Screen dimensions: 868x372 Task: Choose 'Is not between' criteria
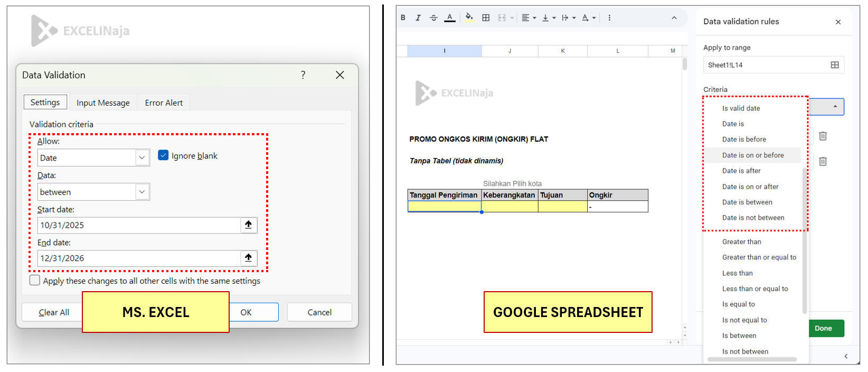pyautogui.click(x=745, y=351)
